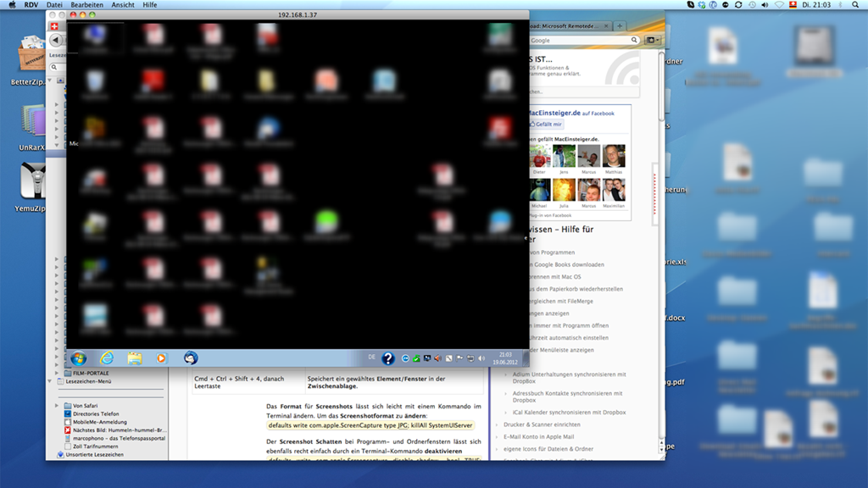The image size is (868, 488).
Task: Collapse the Lesezeichen-Menü tree node
Action: coord(50,381)
